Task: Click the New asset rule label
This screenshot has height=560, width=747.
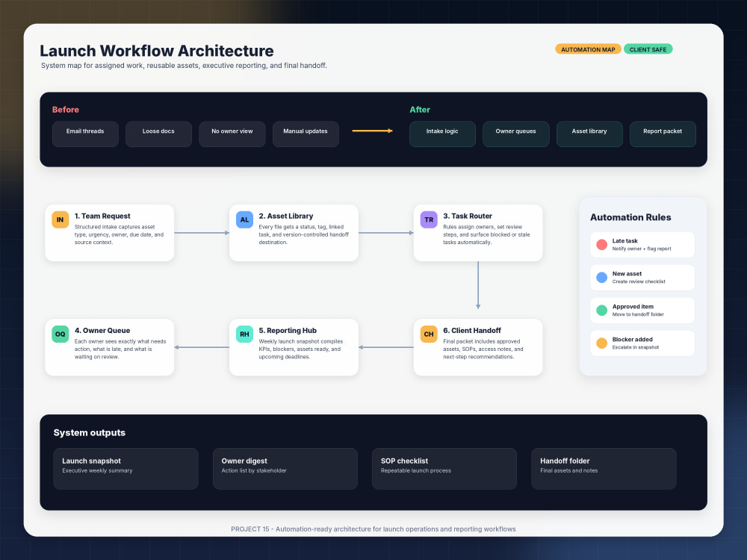Action: tap(627, 274)
